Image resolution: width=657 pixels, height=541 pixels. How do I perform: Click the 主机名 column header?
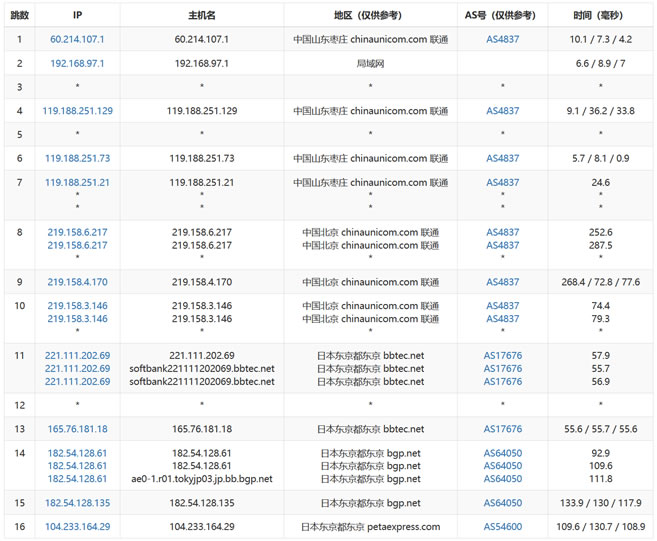(x=202, y=16)
